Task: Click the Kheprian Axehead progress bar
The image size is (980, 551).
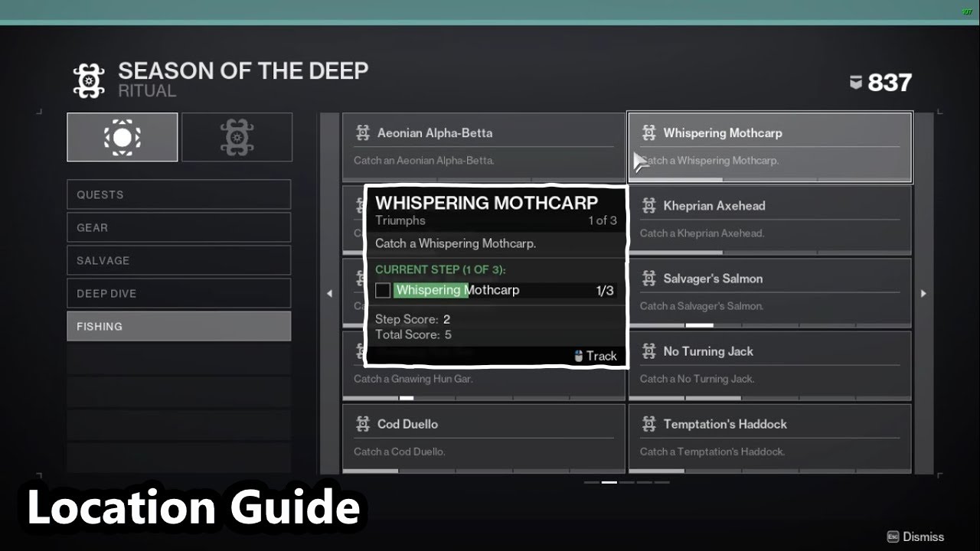Action: point(769,252)
